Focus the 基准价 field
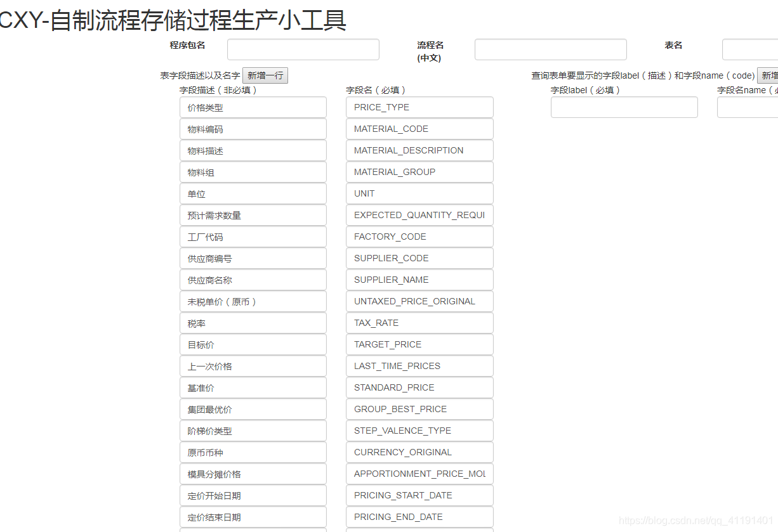This screenshot has height=532, width=778. click(x=253, y=387)
